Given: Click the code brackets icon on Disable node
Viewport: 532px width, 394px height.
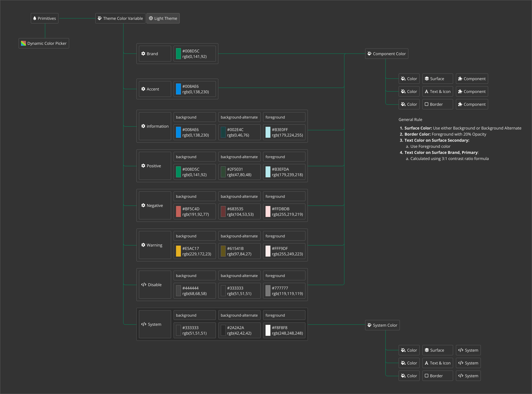Looking at the screenshot, I should click(x=144, y=284).
